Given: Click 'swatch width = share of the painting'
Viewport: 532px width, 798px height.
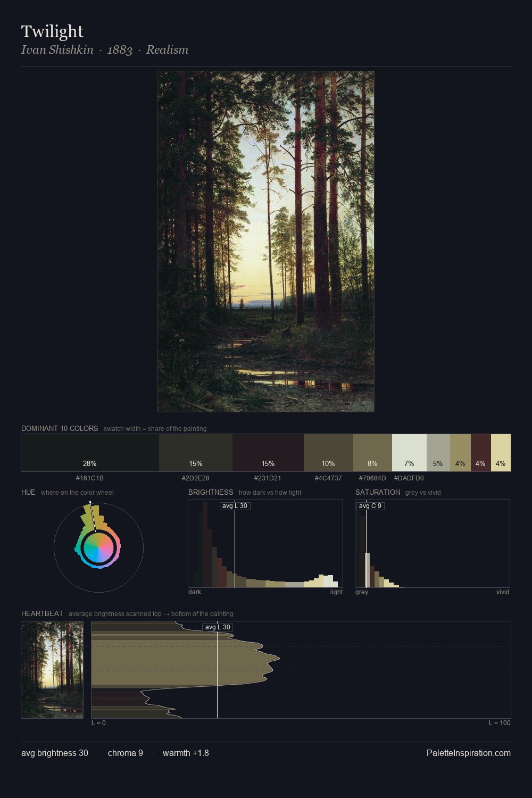Looking at the screenshot, I should point(155,429).
